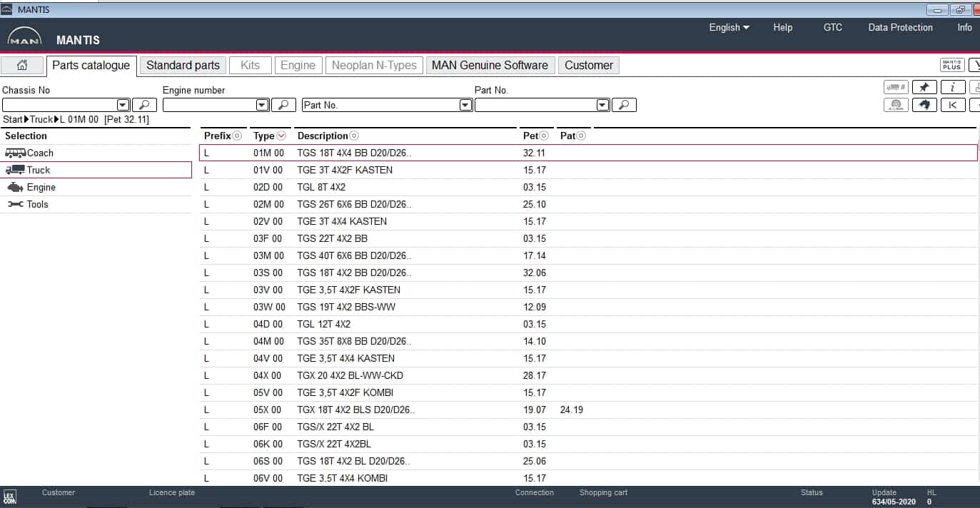Sort by Description column indicator
Screen dimensions: 980x508
(354, 136)
